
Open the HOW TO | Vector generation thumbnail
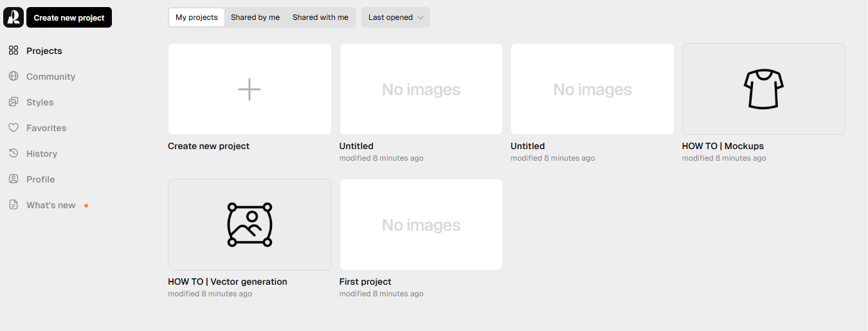click(249, 224)
